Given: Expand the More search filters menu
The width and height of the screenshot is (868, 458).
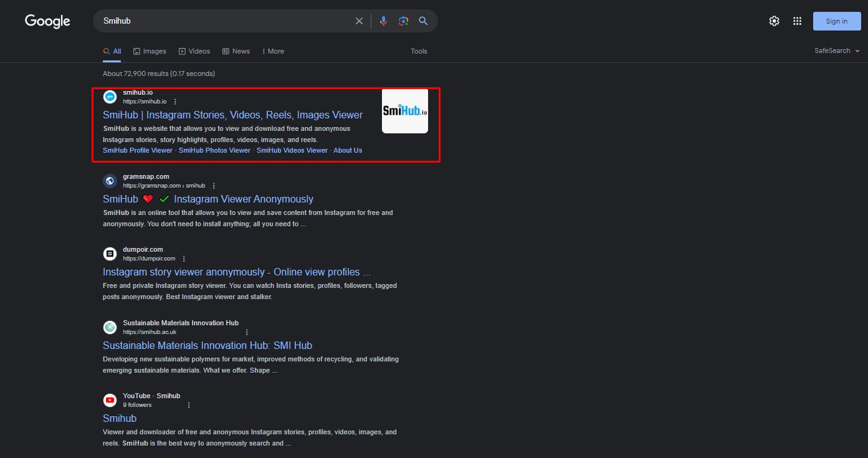Looking at the screenshot, I should tap(273, 51).
